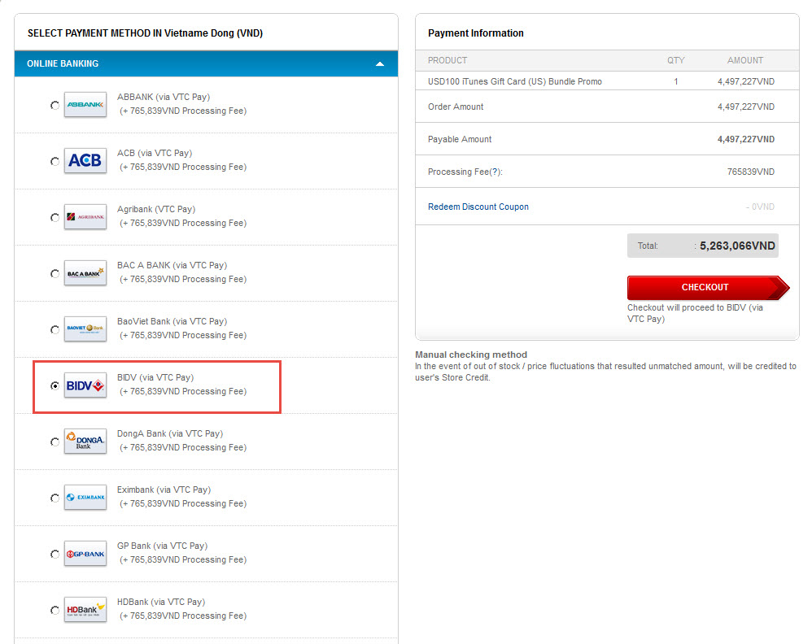Click the ABBANK logo icon

pyautogui.click(x=85, y=105)
